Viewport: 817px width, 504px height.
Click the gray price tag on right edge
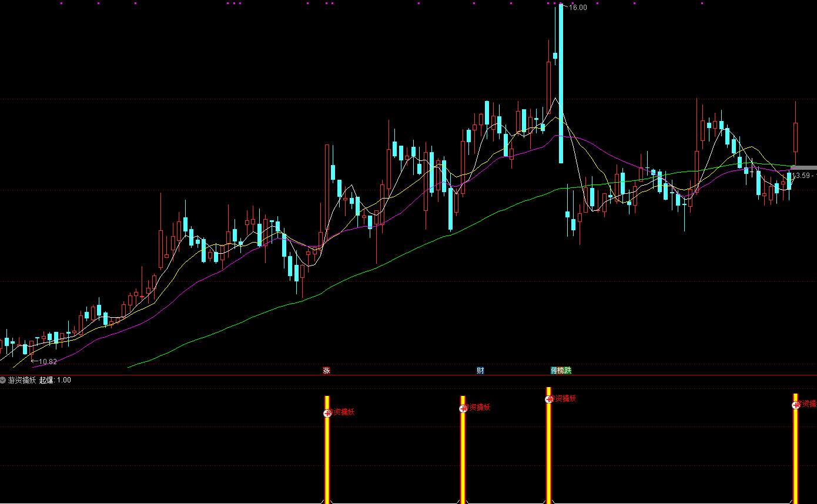(x=804, y=167)
